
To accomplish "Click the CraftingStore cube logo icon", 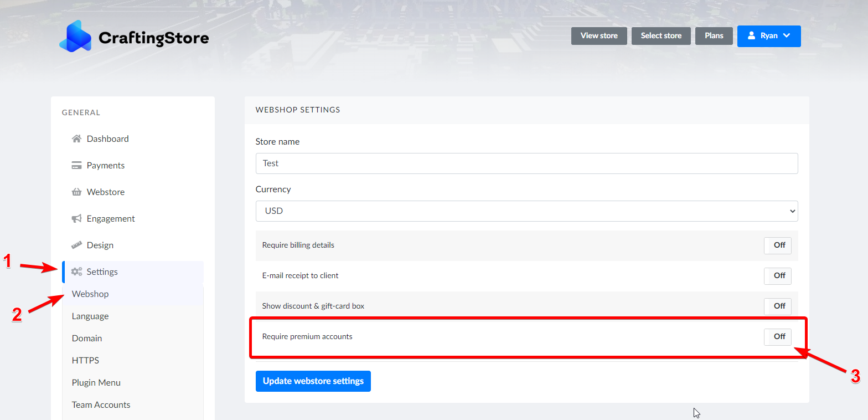I will click(x=75, y=36).
